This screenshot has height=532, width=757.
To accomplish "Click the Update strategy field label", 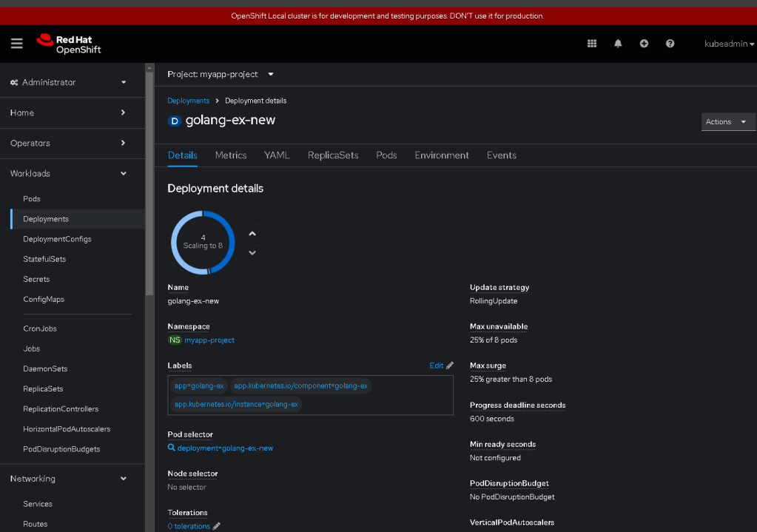I will 499,287.
